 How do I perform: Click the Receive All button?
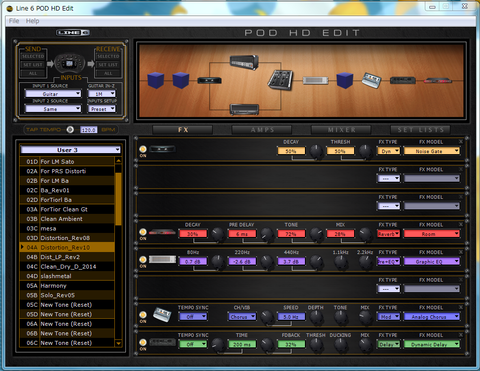point(108,73)
